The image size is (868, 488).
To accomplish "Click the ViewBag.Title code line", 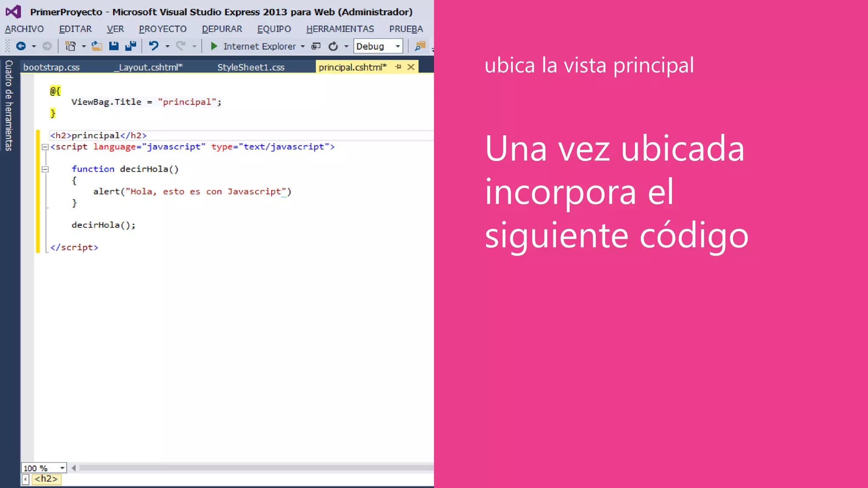I will click(146, 102).
